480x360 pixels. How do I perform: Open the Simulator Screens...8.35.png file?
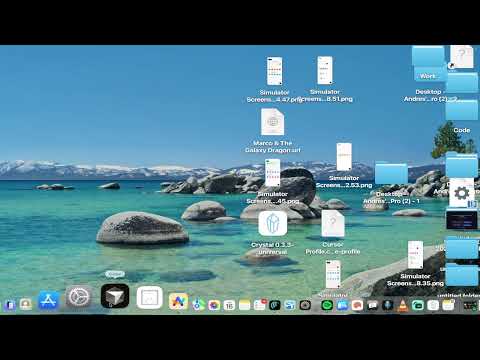click(415, 255)
